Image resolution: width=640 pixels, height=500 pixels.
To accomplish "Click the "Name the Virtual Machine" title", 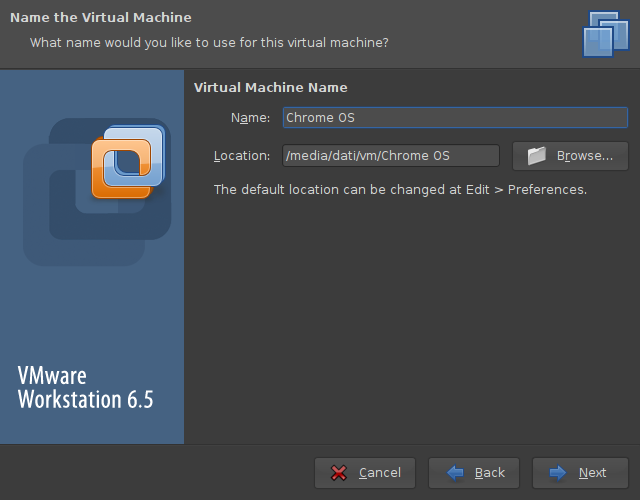I will pos(101,18).
